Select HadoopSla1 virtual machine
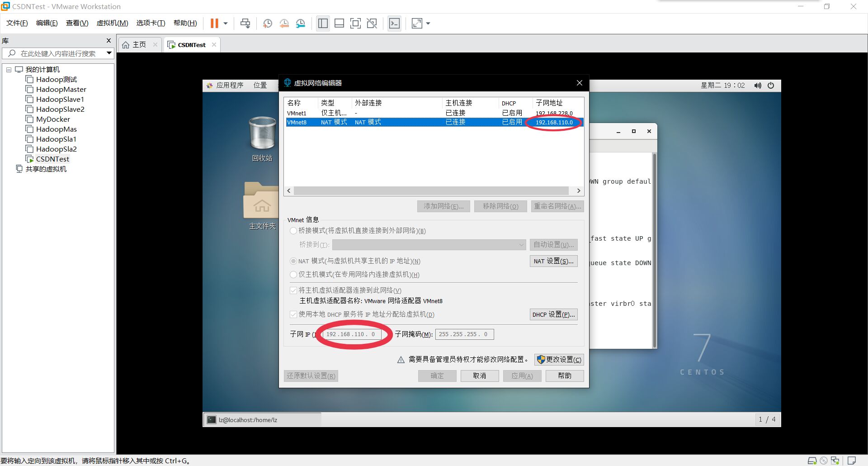The image size is (868, 466). [x=56, y=139]
